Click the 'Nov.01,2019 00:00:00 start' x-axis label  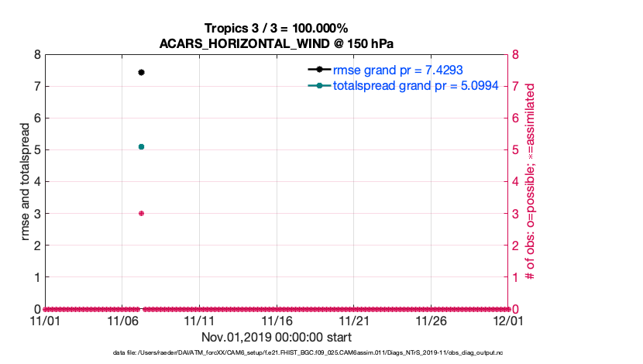pyautogui.click(x=277, y=337)
